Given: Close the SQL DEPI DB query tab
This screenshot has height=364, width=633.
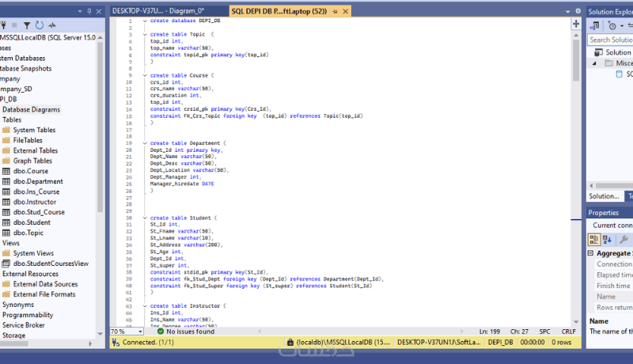Looking at the screenshot, I should [x=346, y=11].
